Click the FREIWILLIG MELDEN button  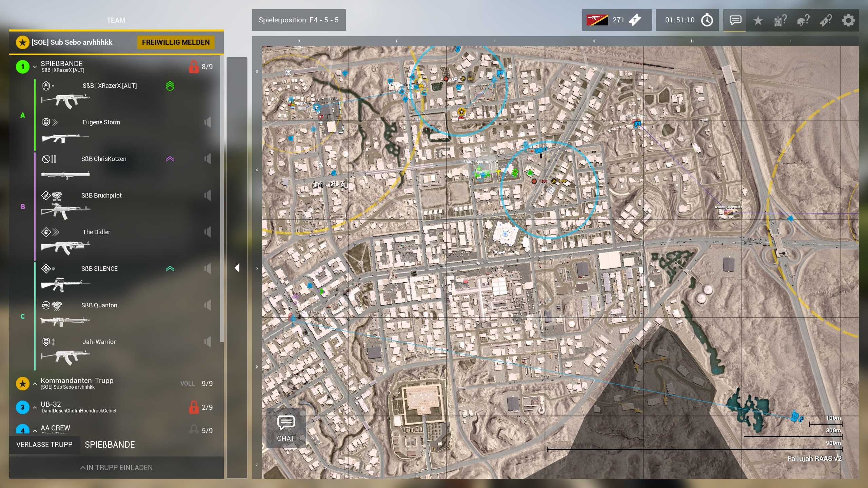tap(176, 42)
